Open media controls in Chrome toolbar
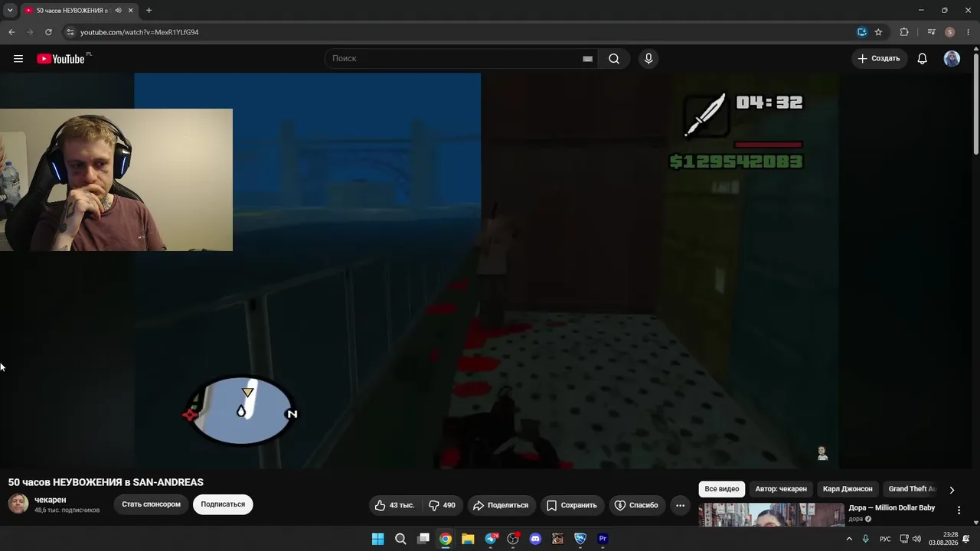980x551 pixels. [931, 32]
